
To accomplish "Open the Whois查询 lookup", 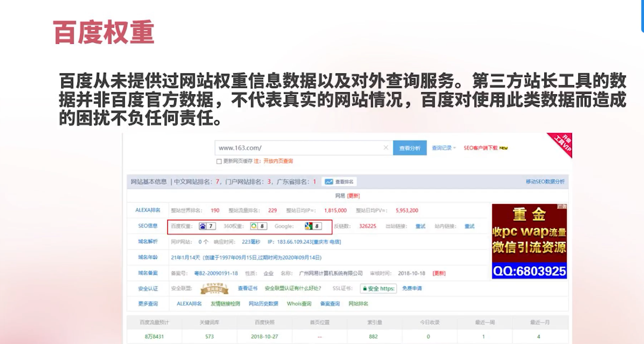I will pos(299,303).
